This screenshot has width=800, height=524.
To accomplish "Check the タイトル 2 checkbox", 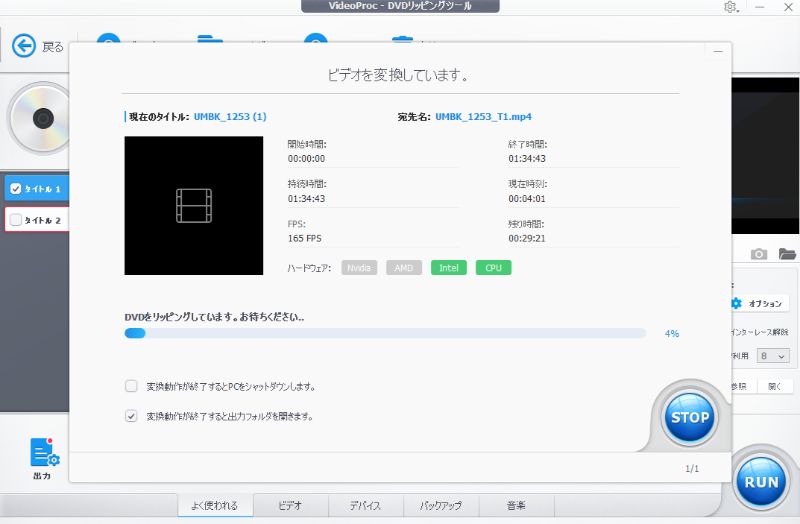I will (x=16, y=220).
